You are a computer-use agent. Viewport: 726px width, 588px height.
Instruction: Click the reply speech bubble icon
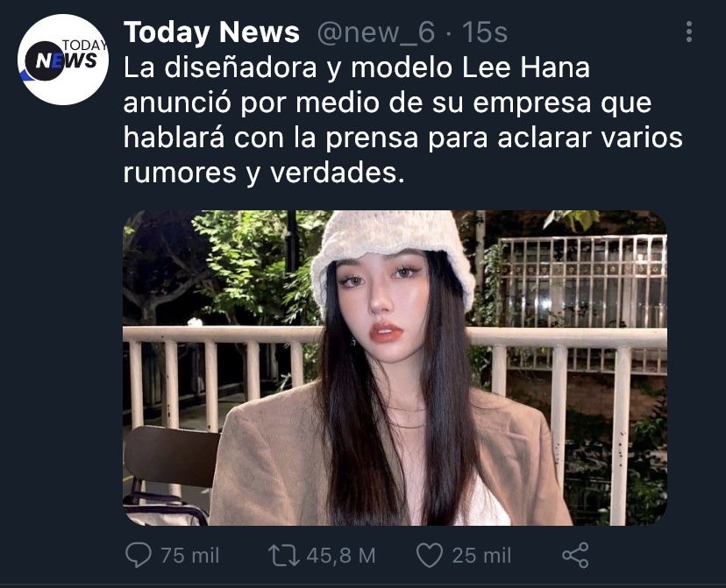pos(138,555)
